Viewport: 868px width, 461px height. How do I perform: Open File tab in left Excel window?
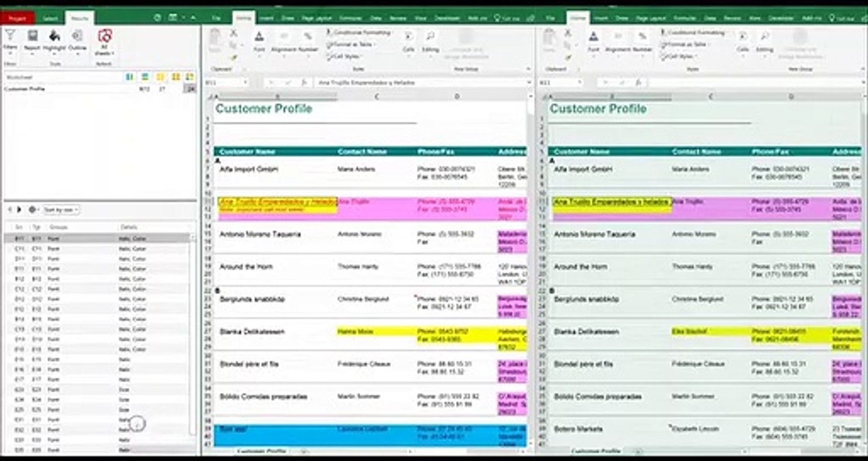click(217, 19)
